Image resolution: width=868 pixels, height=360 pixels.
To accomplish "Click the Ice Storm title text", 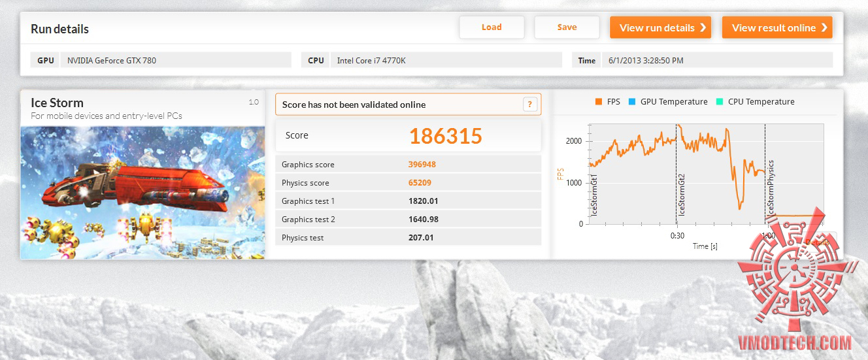I will pos(57,103).
